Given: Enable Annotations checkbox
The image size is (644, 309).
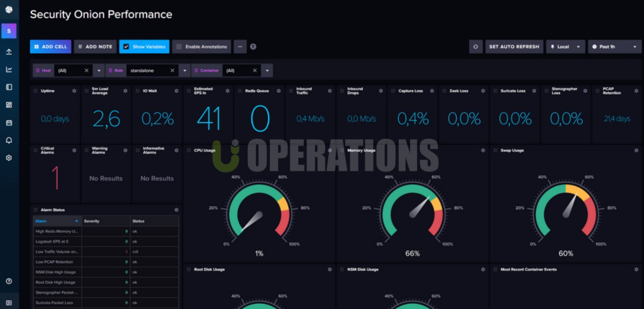Looking at the screenshot, I should coord(179,46).
